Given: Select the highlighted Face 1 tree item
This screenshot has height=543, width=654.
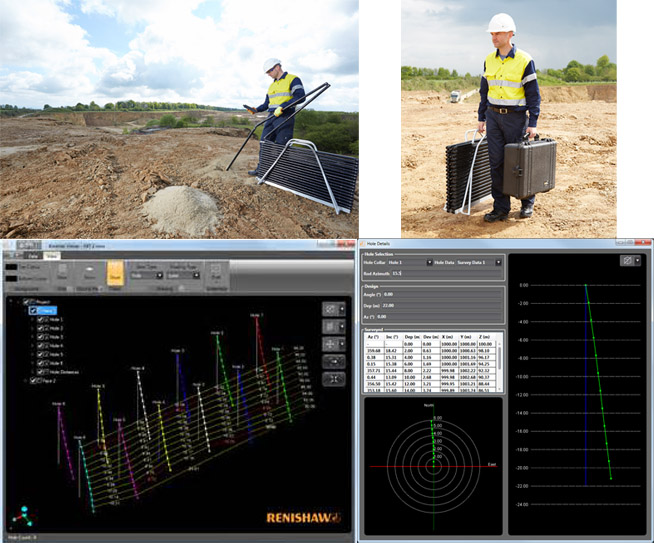Looking at the screenshot, I should click(x=49, y=310).
